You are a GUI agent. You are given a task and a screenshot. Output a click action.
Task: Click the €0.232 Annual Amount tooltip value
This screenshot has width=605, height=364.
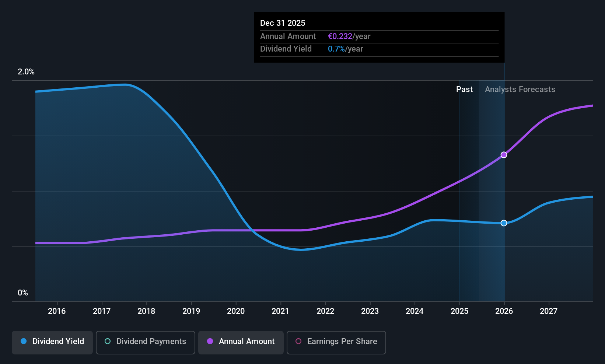pyautogui.click(x=340, y=36)
